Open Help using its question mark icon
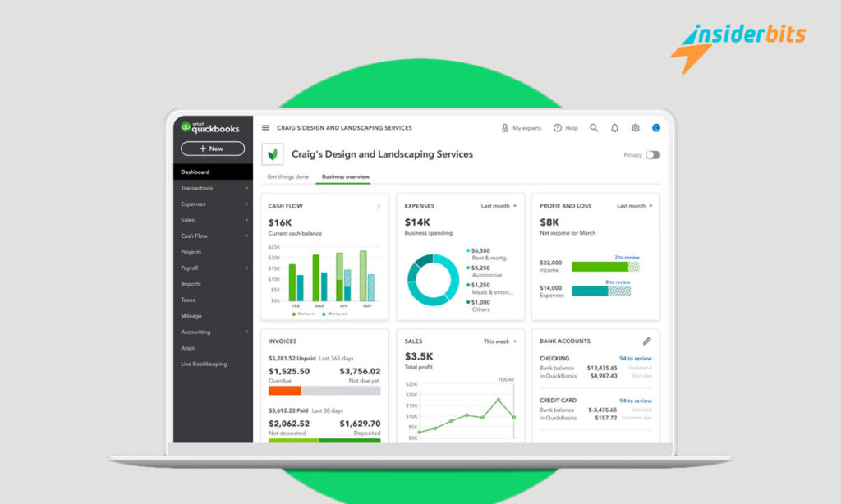Viewport: 841px width, 504px height. [x=557, y=127]
